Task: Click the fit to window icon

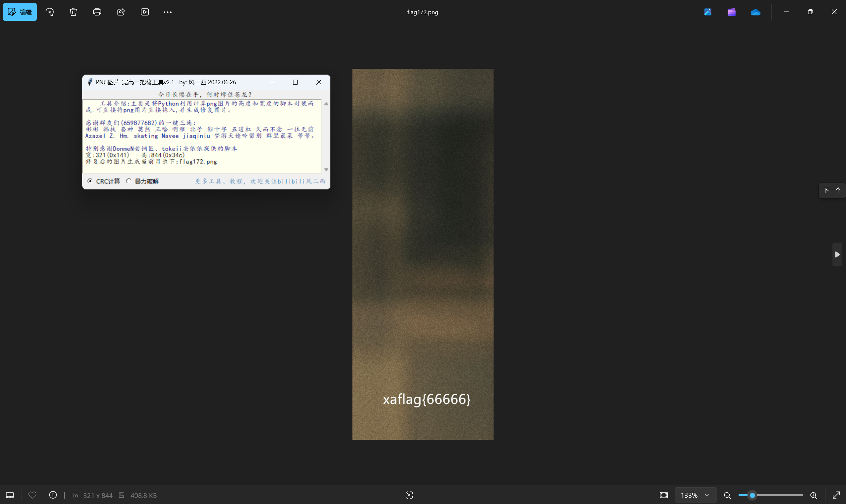Action: pos(664,495)
